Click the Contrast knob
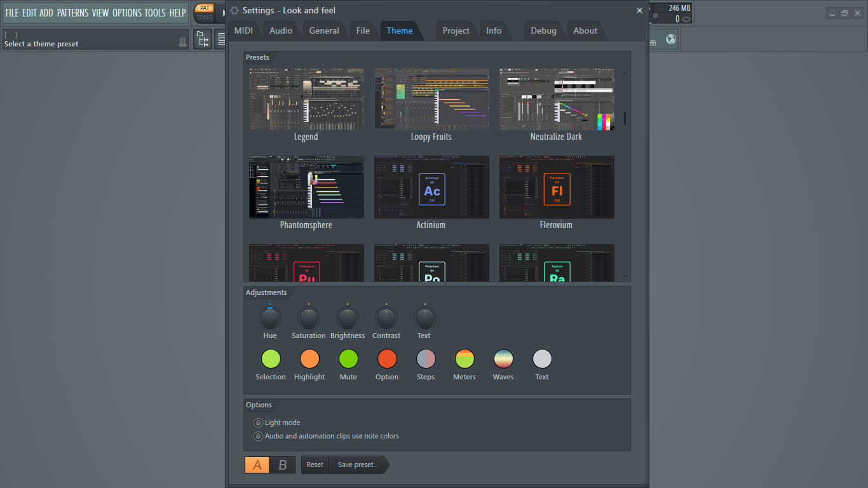The width and height of the screenshot is (868, 488). click(x=386, y=318)
